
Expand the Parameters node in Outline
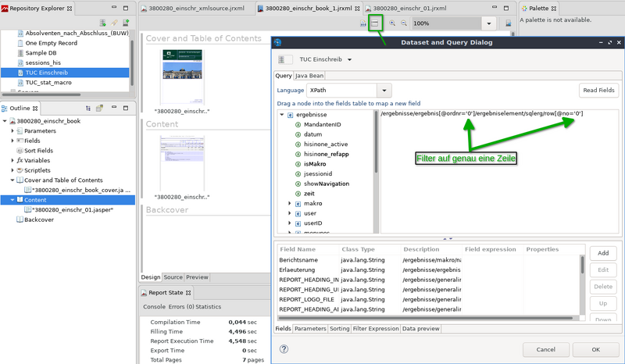(x=12, y=130)
